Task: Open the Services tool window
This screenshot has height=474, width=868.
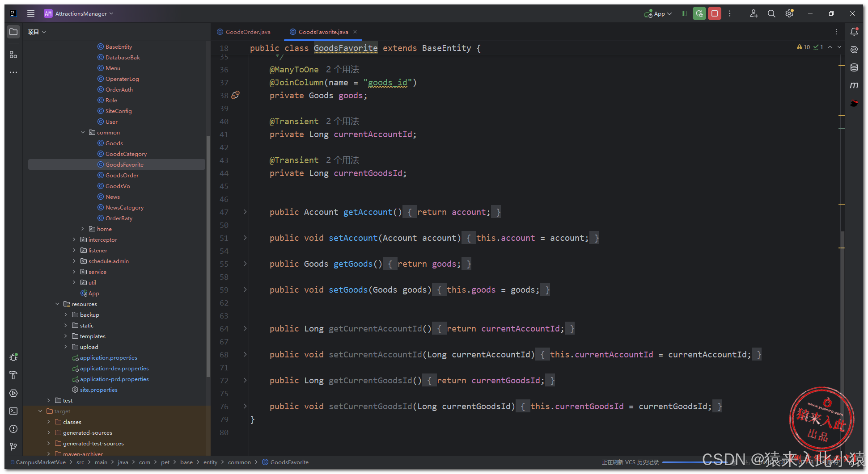Action: point(13,393)
